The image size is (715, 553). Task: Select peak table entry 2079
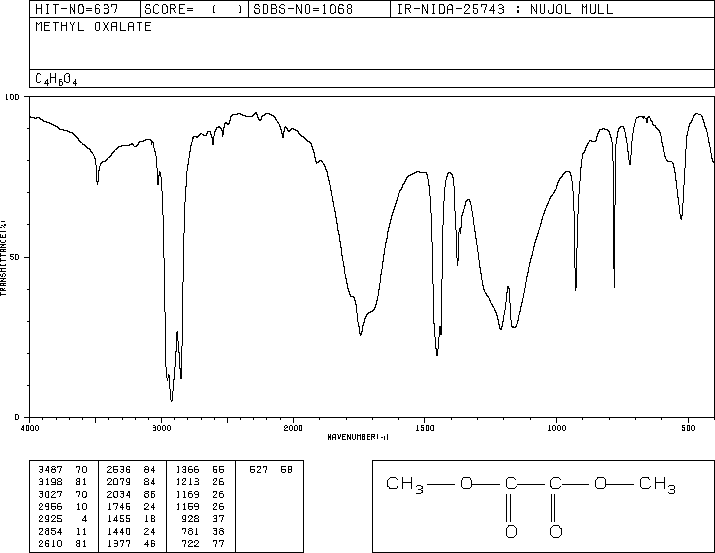[x=119, y=482]
